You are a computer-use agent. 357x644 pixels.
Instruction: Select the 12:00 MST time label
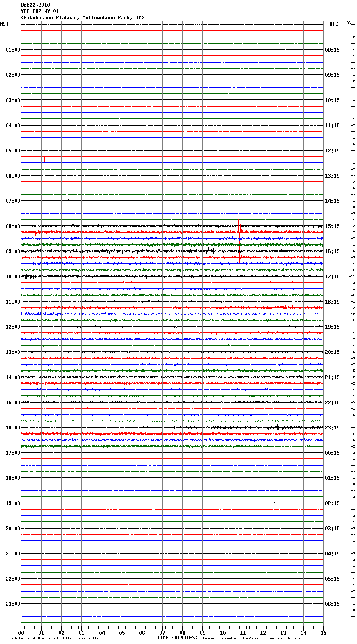click(13, 327)
